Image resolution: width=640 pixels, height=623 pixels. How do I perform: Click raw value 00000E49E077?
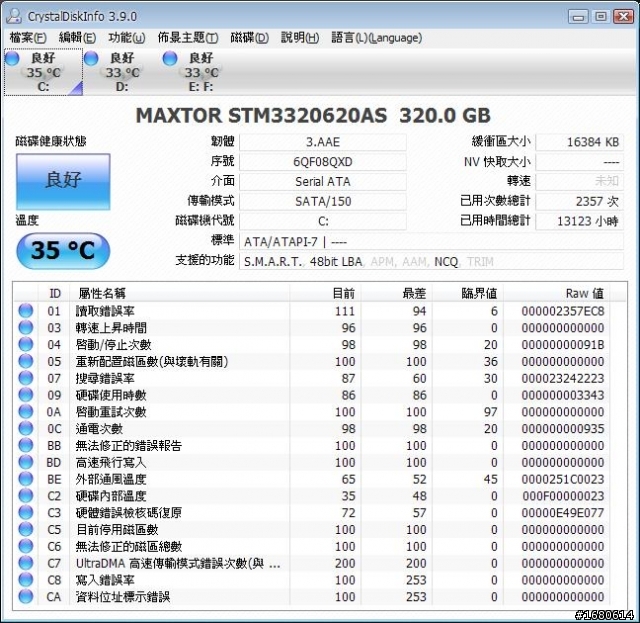[563, 513]
